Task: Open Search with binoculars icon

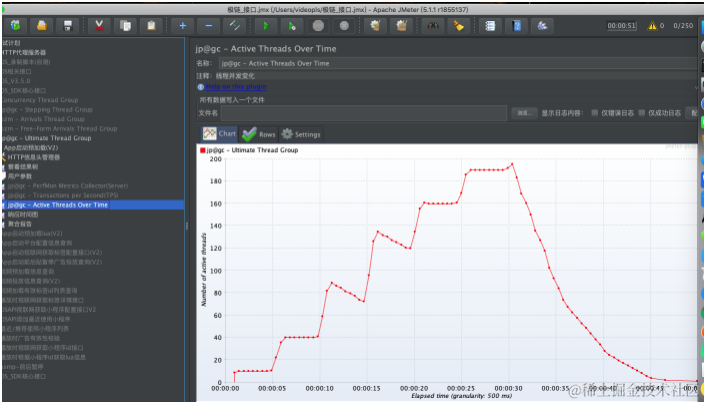Action: click(433, 26)
